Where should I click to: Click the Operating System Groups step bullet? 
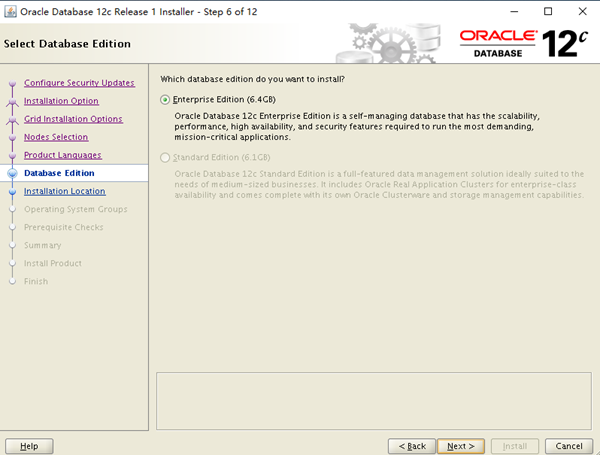[12, 209]
